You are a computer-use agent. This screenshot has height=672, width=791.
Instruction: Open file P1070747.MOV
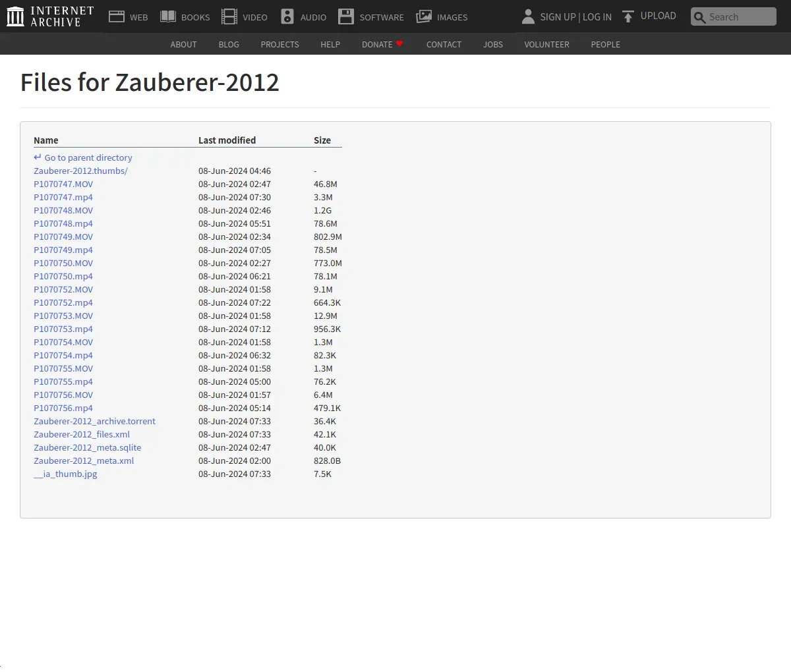coord(63,184)
